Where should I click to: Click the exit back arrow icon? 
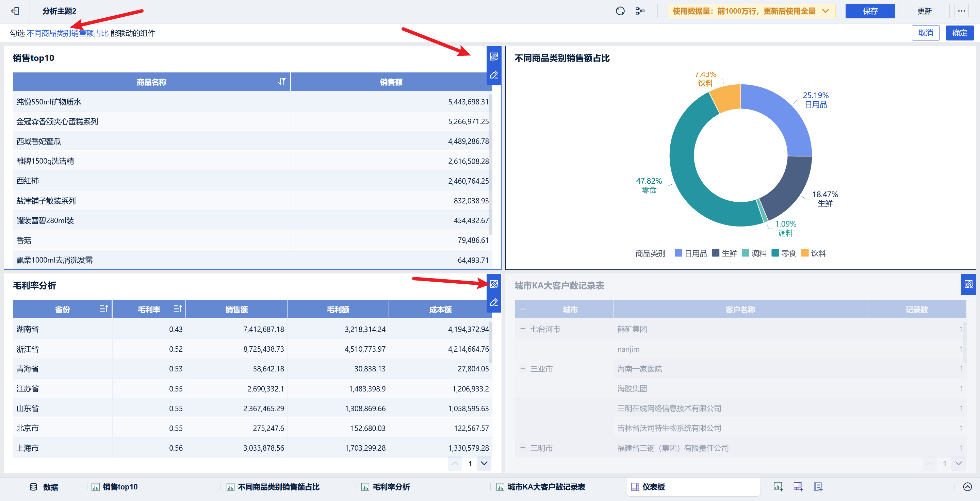(x=15, y=11)
